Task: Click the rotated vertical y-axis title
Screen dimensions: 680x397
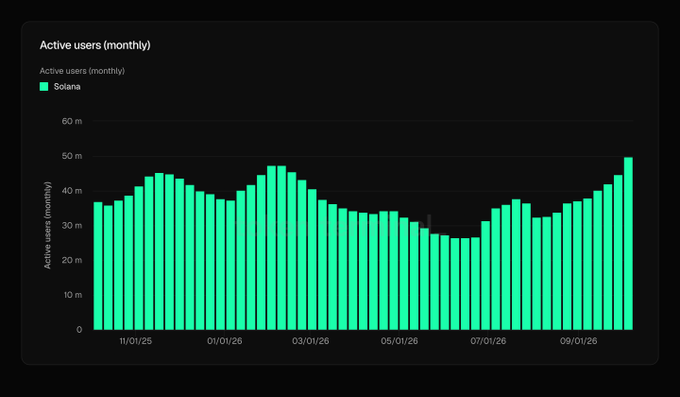Action: click(48, 225)
